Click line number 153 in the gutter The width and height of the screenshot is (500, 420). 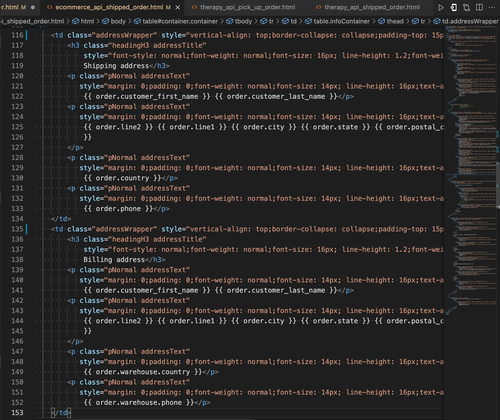click(17, 413)
